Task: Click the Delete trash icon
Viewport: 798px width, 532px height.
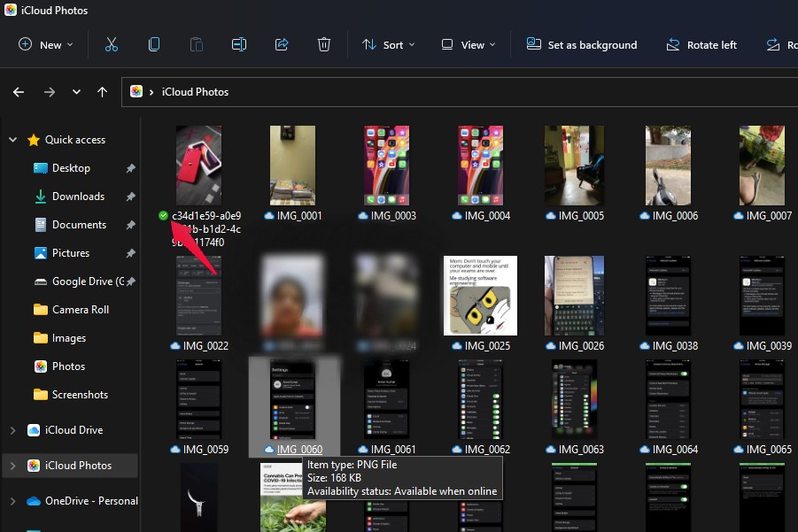Action: click(x=324, y=44)
